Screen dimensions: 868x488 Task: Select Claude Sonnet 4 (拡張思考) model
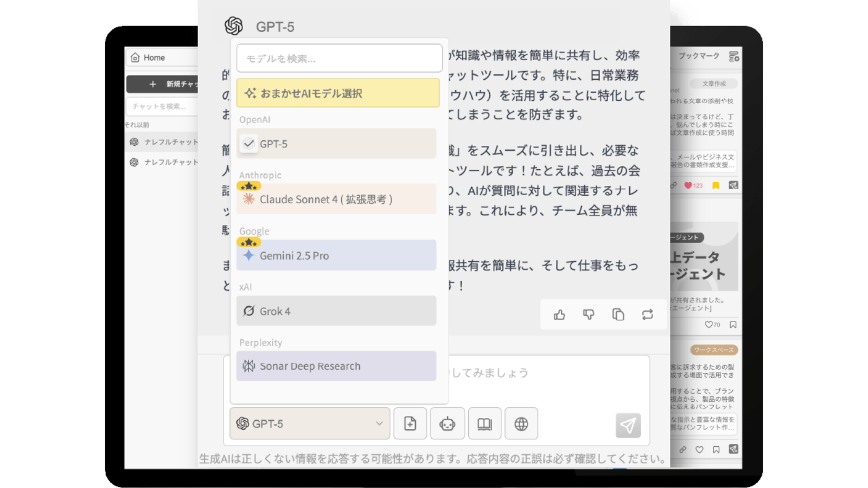(x=336, y=199)
